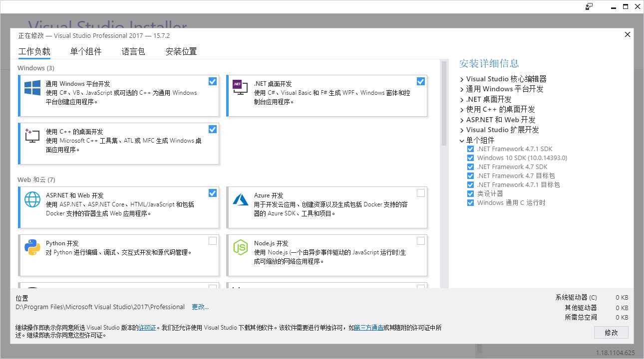Open the 第三方通告 link

pyautogui.click(x=369, y=328)
